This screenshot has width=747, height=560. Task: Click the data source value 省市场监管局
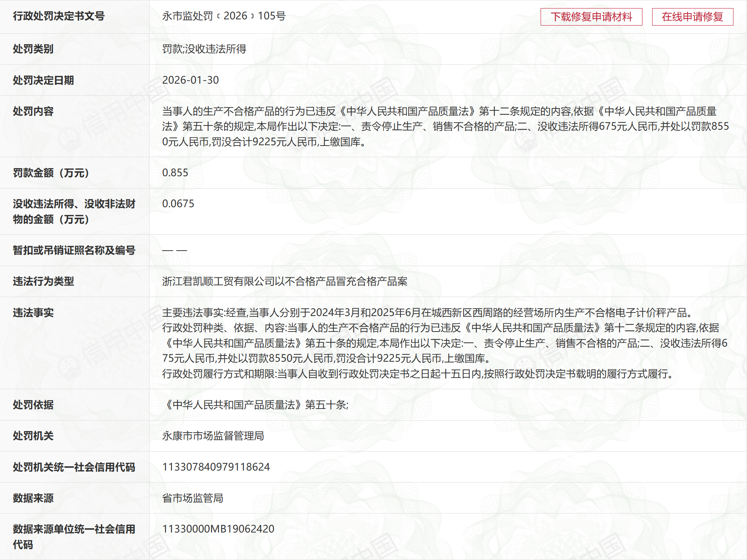click(x=192, y=498)
